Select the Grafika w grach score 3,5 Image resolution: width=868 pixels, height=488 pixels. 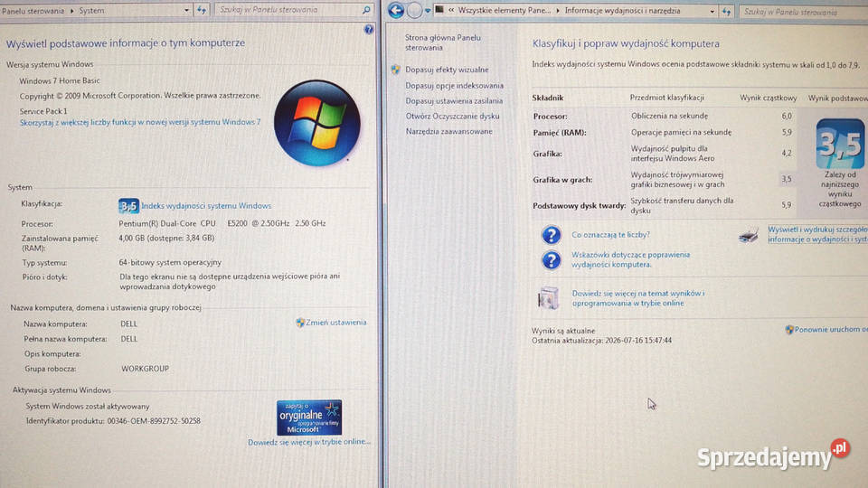tap(787, 179)
